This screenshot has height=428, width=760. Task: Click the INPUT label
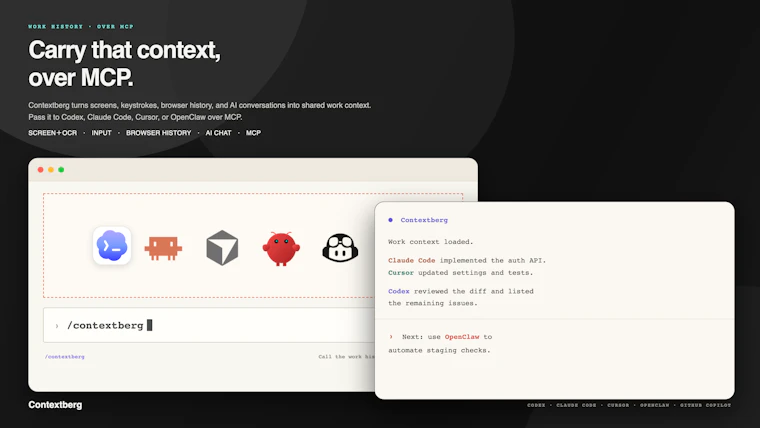tap(101, 133)
